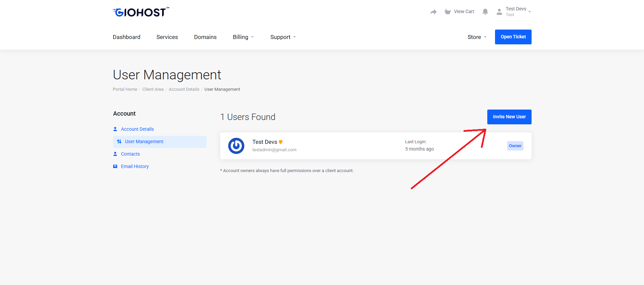Click User Management breadcrumb text

point(222,89)
